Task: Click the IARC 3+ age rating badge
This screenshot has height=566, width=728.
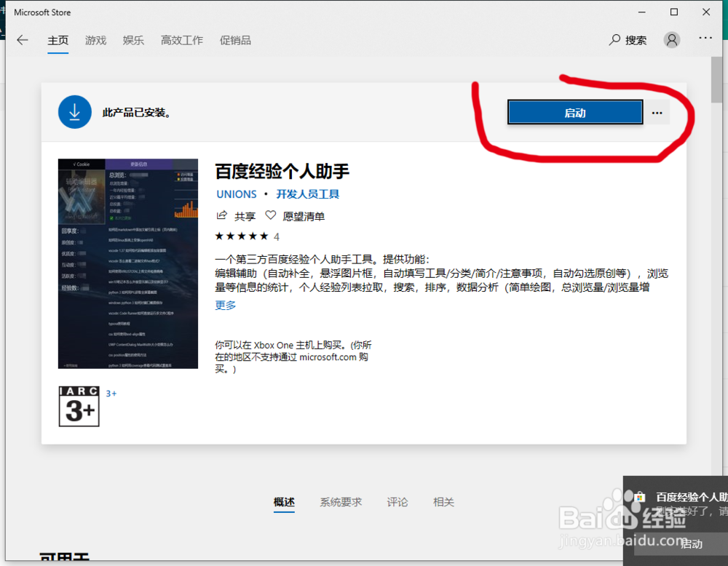Action: pos(79,406)
